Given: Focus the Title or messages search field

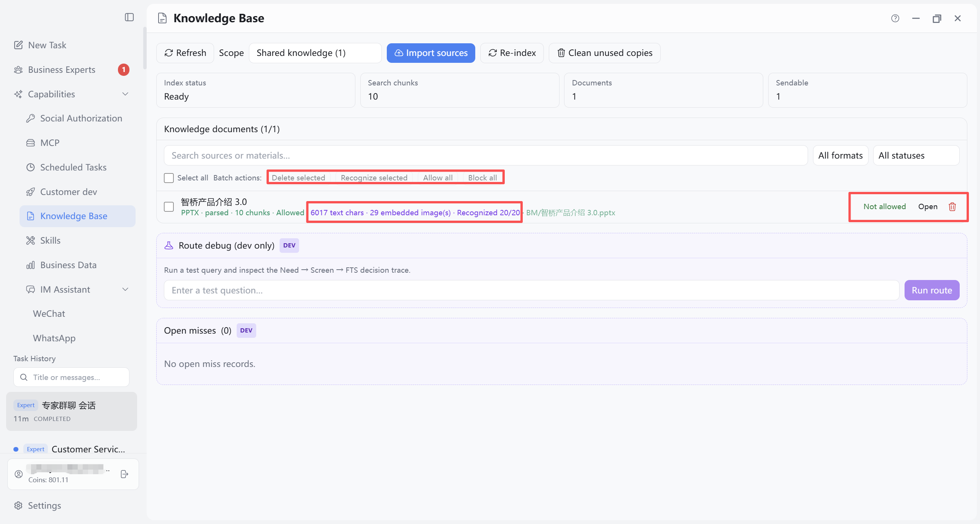Looking at the screenshot, I should [71, 377].
